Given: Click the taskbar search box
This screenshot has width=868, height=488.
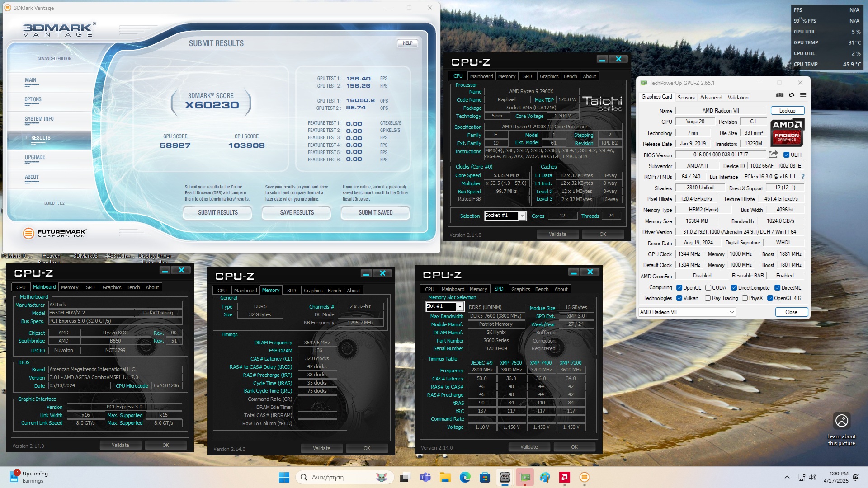Looking at the screenshot, I should [345, 477].
